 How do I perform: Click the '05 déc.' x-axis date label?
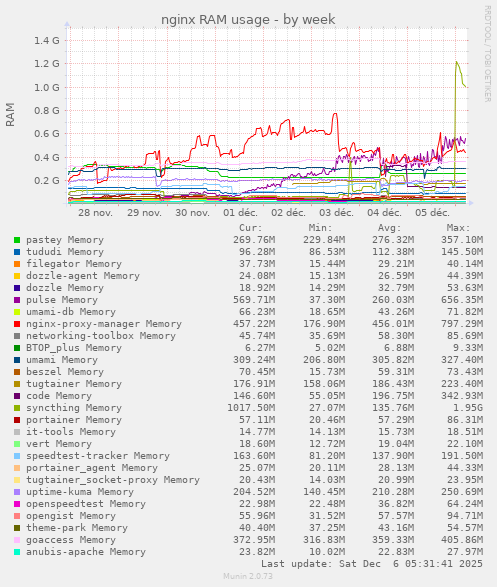(432, 213)
